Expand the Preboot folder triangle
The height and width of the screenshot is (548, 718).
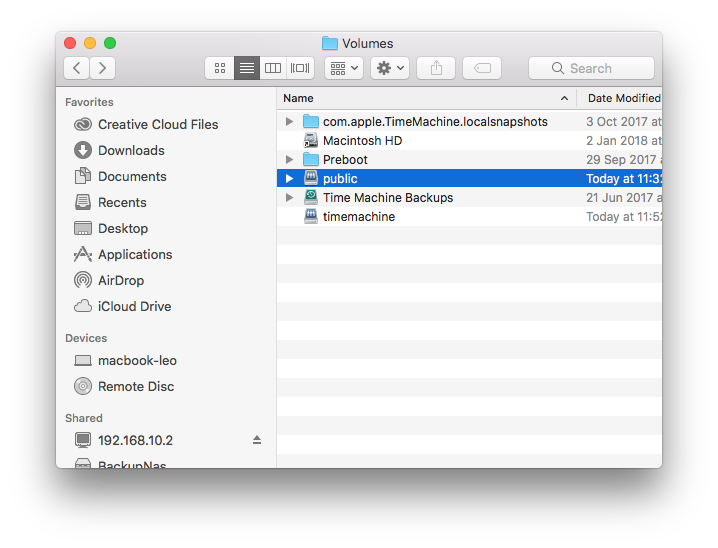tap(289, 160)
